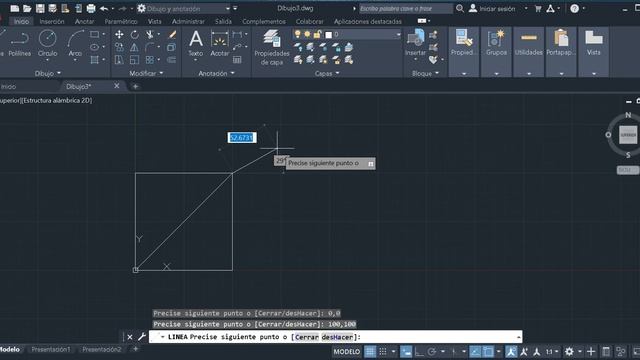Click the Autodesk App Store cart icon
640x360 pixels.
click(538, 8)
